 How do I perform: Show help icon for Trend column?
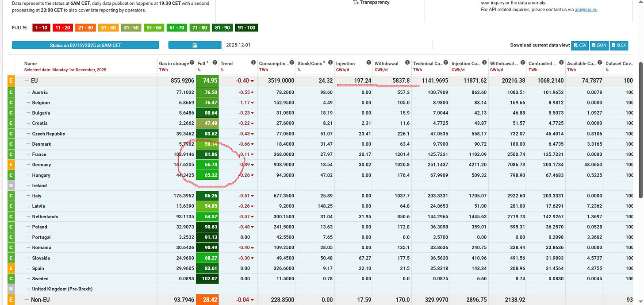point(253,62)
